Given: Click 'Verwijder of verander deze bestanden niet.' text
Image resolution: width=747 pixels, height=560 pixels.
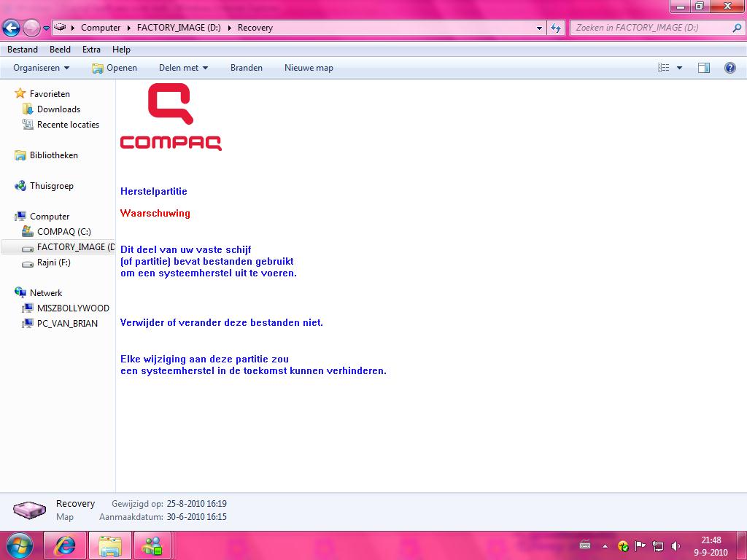Looking at the screenshot, I should pos(222,323).
